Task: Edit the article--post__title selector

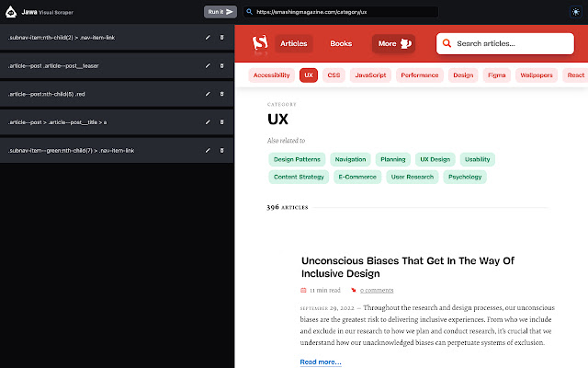Action: (208, 122)
